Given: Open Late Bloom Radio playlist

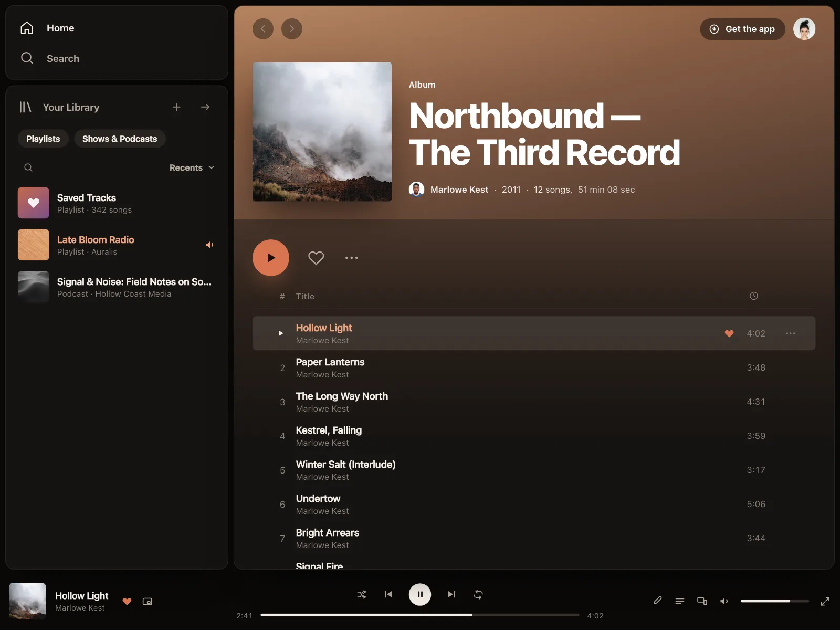Looking at the screenshot, I should point(117,245).
